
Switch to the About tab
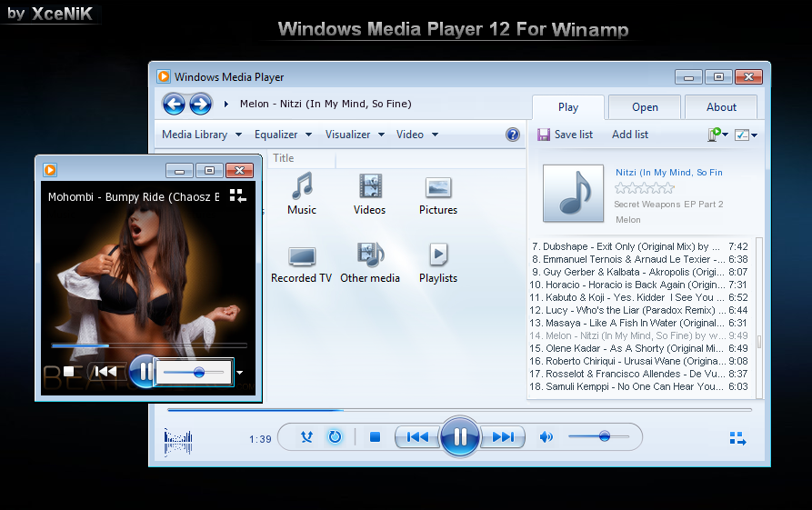click(721, 107)
